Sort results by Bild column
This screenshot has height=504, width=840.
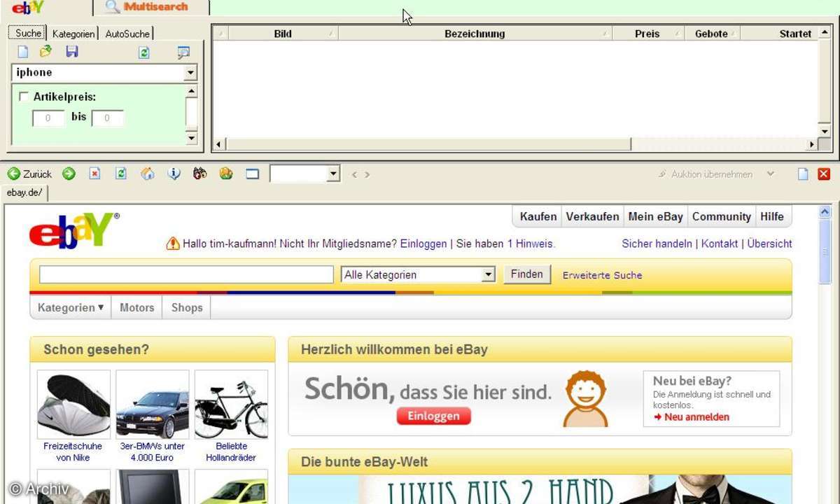(x=283, y=34)
